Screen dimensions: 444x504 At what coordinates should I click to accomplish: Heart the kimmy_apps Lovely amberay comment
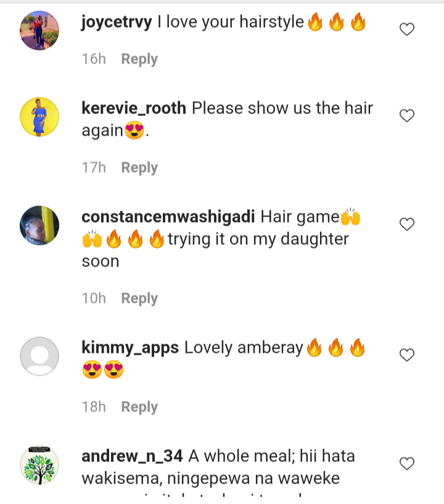click(x=407, y=355)
